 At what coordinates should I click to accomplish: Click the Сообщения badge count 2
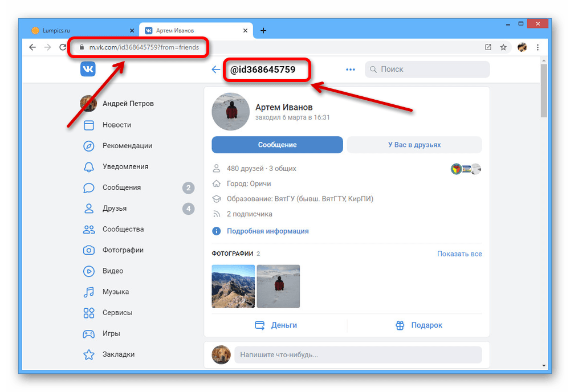pyautogui.click(x=188, y=188)
